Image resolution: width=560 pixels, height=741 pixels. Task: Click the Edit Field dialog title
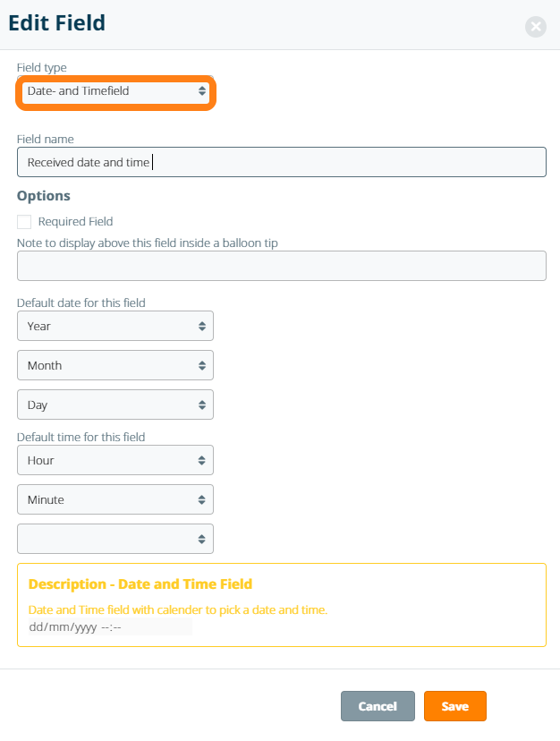[56, 24]
